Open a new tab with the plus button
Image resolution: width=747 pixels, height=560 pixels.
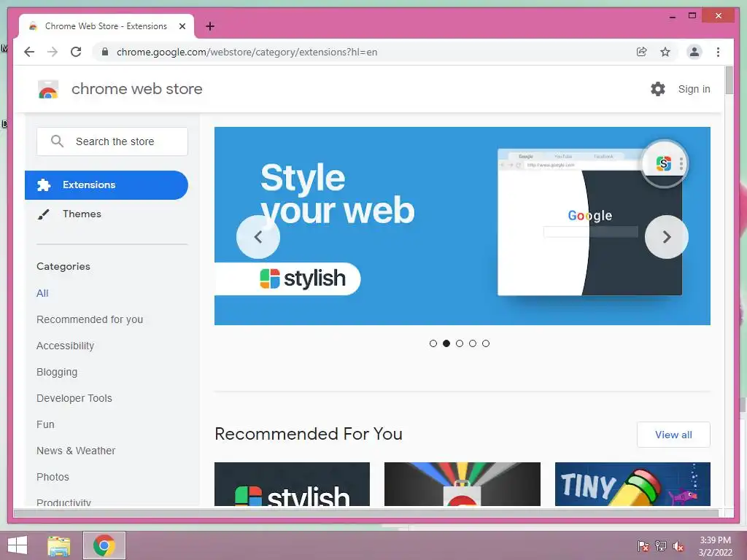click(210, 26)
